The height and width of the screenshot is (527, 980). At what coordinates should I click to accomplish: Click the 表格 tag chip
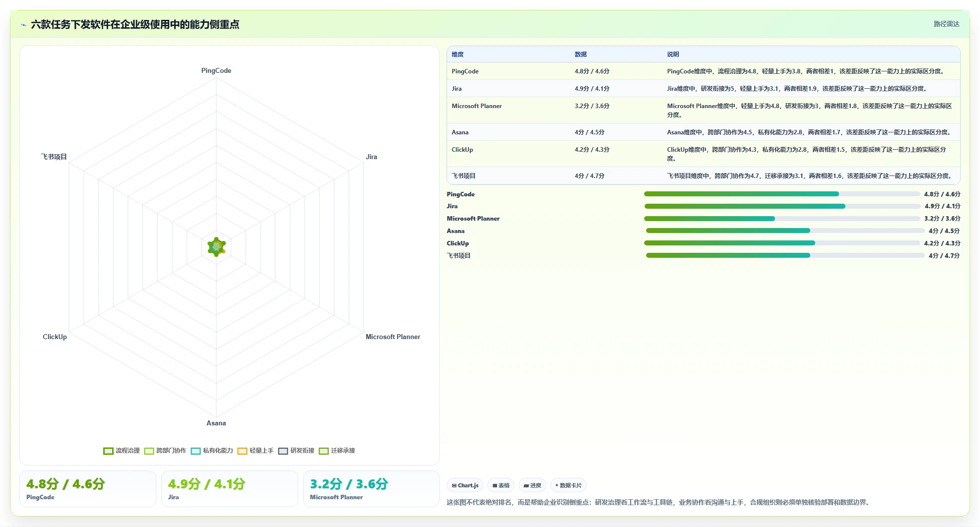pos(501,485)
